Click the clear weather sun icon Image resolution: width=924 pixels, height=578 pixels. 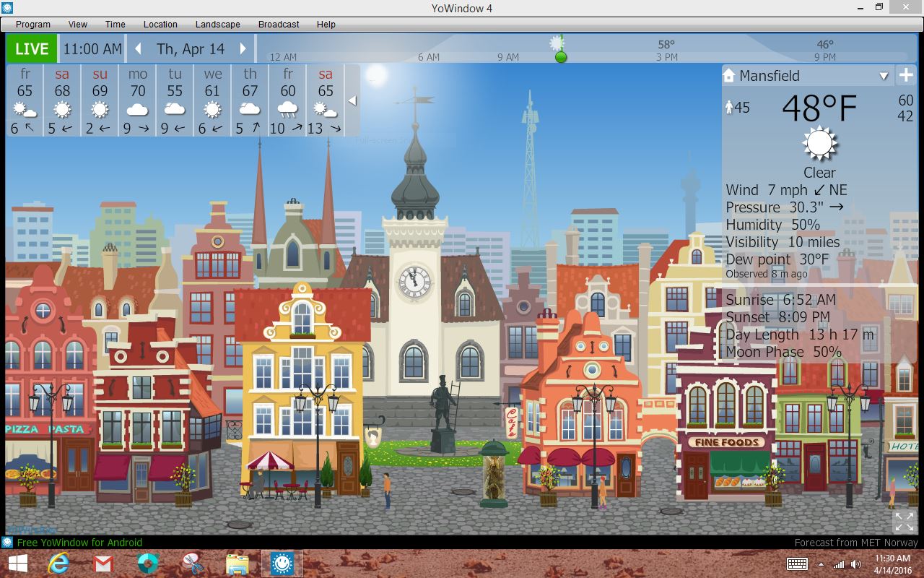click(819, 143)
